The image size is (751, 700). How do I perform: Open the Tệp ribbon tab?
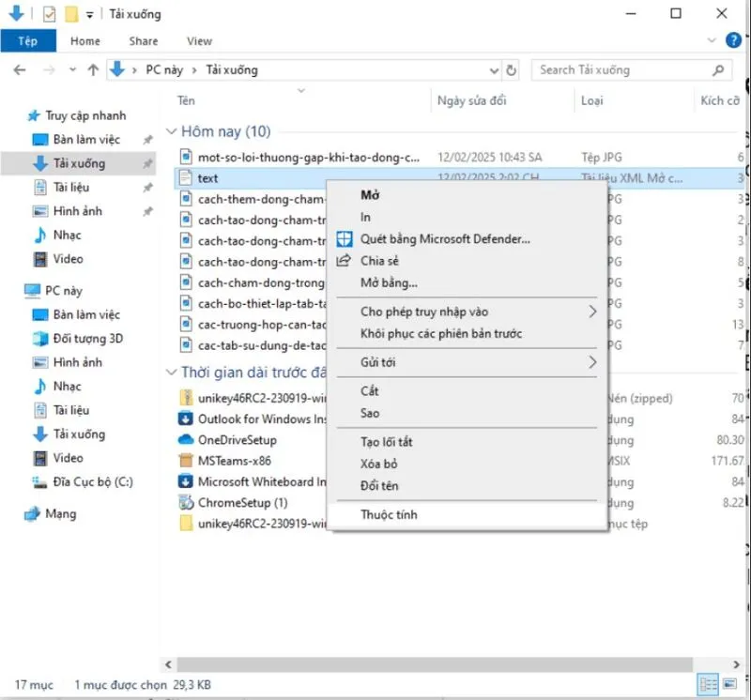(x=28, y=40)
